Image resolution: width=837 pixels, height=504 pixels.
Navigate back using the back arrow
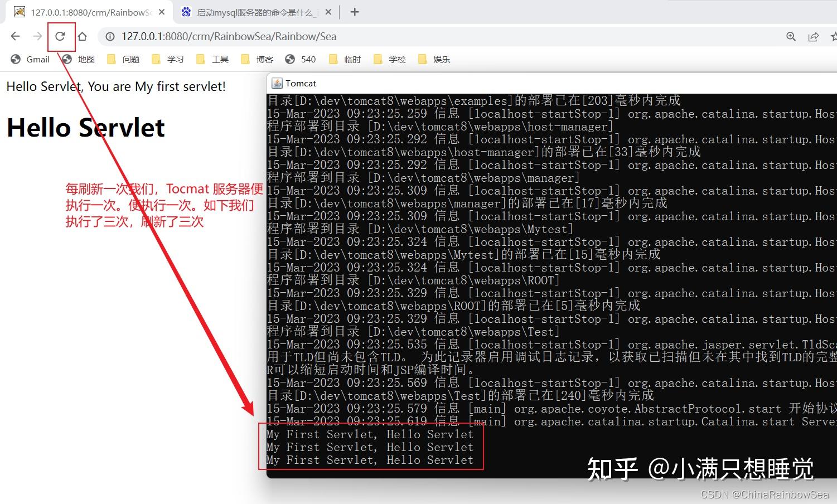click(14, 36)
